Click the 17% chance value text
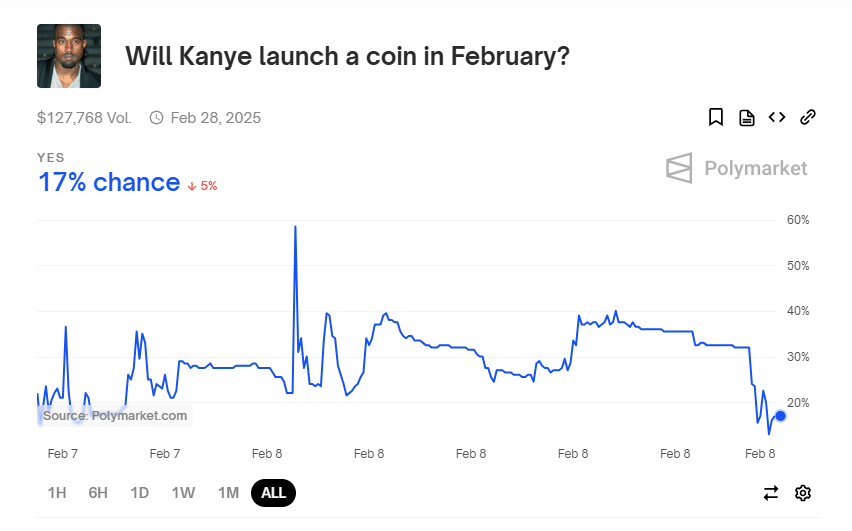 109,183
